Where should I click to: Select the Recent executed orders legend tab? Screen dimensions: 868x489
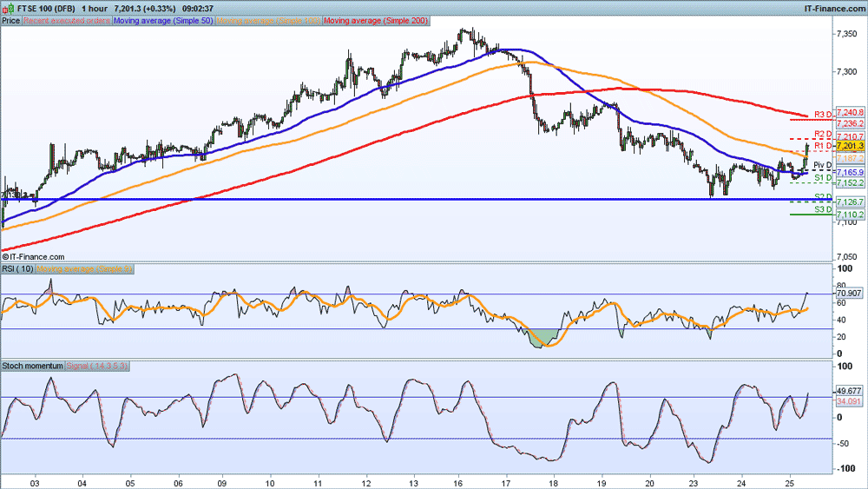(x=67, y=21)
